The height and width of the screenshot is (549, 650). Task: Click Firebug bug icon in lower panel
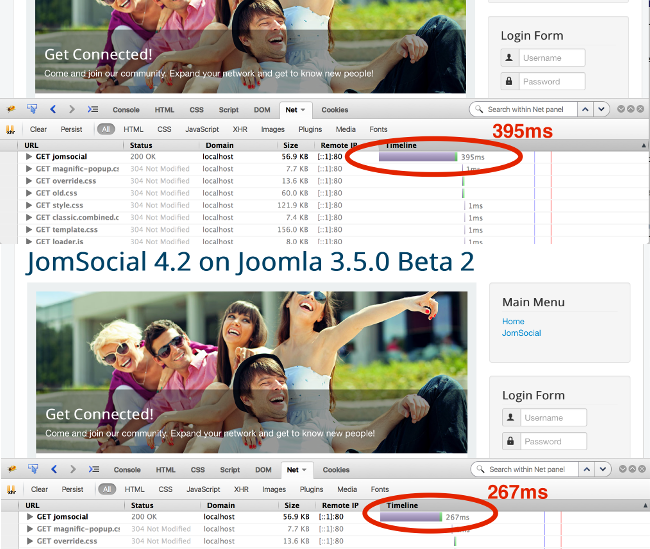pos(12,469)
